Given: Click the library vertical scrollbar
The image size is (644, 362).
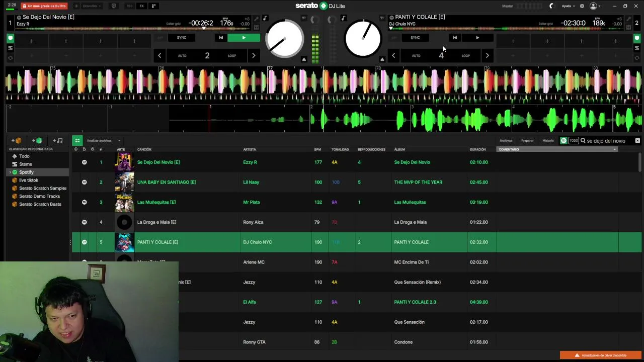Looking at the screenshot, I should click(x=640, y=163).
